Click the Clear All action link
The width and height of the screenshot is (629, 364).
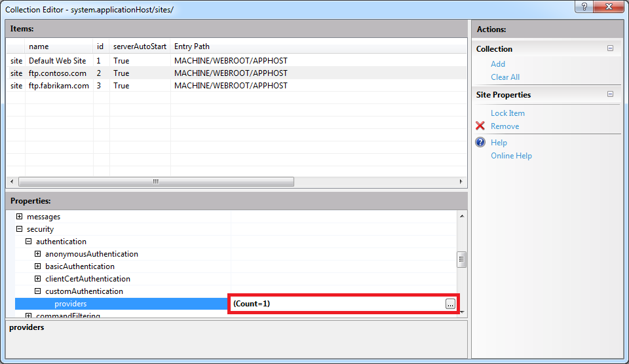[505, 77]
